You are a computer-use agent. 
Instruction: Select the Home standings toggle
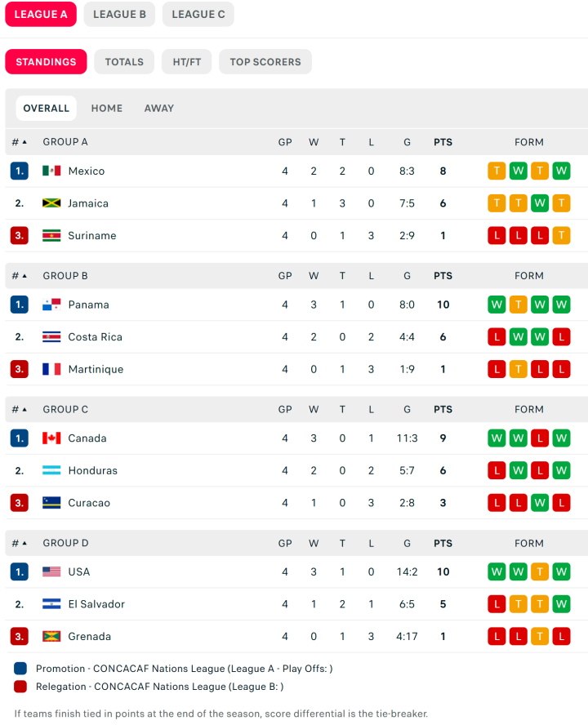pyautogui.click(x=107, y=108)
